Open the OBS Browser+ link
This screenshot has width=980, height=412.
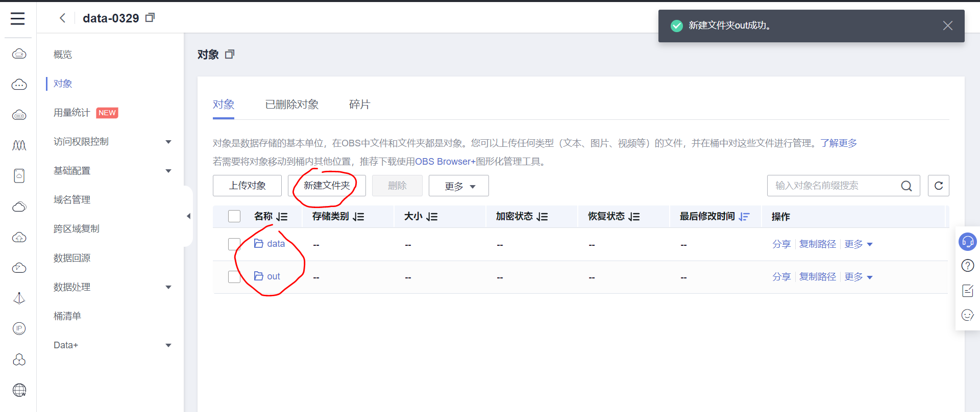coord(445,162)
